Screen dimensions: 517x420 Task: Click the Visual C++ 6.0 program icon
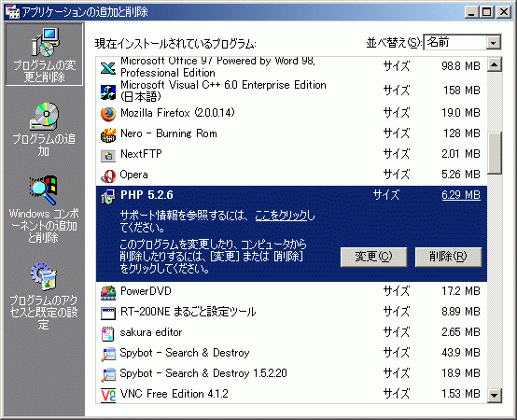pos(108,92)
